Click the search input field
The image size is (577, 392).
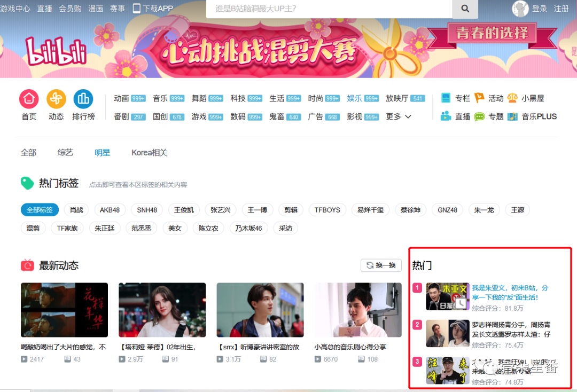click(329, 9)
